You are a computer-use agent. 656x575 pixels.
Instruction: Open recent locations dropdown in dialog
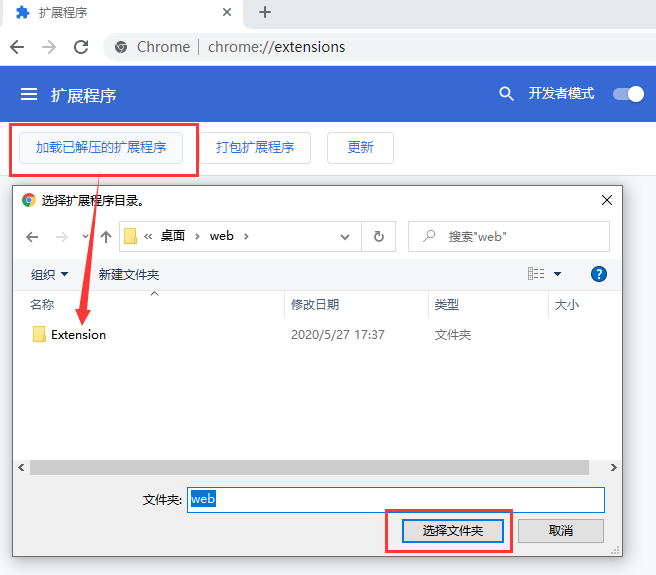click(x=85, y=236)
